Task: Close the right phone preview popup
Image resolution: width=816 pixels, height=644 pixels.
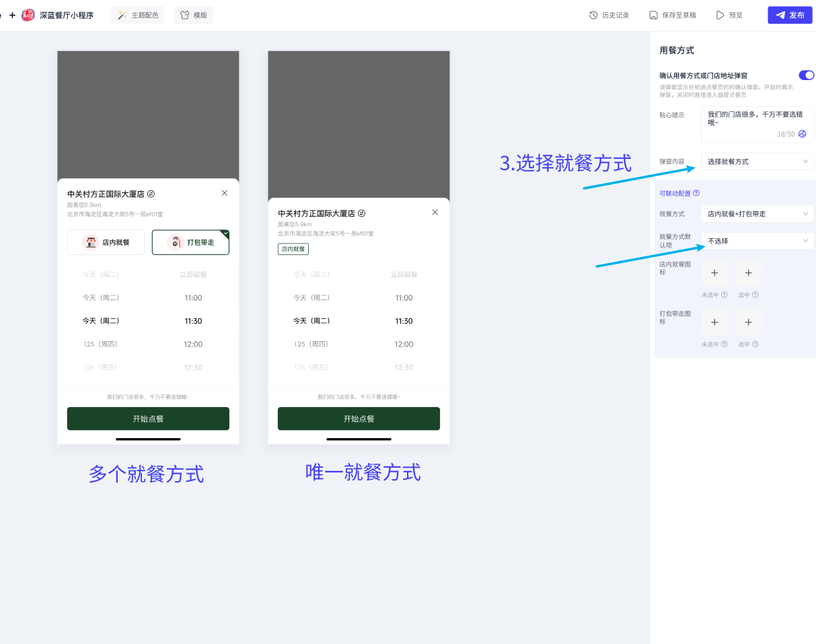Action: pyautogui.click(x=435, y=213)
